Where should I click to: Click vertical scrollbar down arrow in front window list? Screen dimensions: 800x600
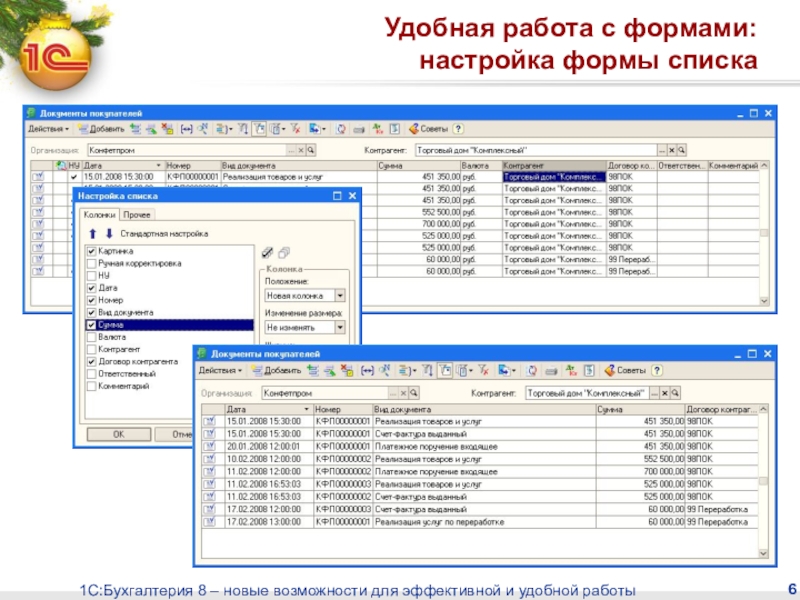[x=763, y=553]
